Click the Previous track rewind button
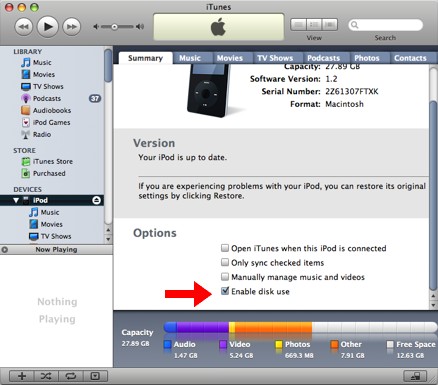 point(24,27)
